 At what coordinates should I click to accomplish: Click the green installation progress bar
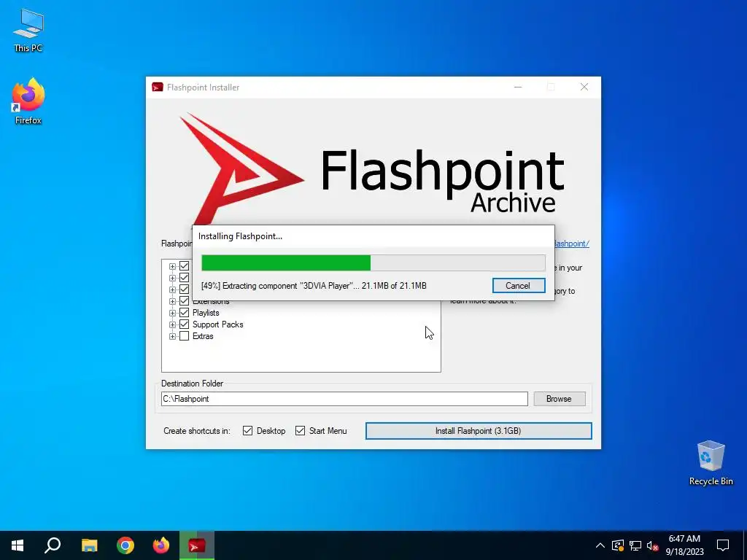tap(373, 262)
